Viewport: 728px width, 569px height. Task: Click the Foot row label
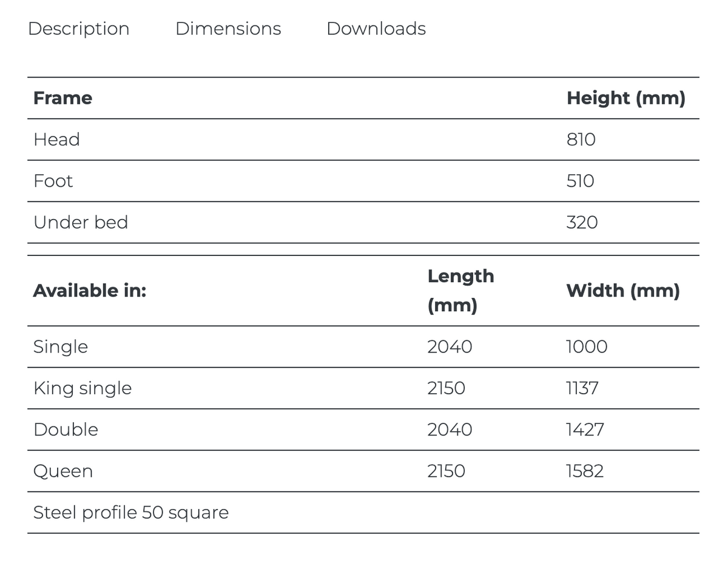[53, 181]
